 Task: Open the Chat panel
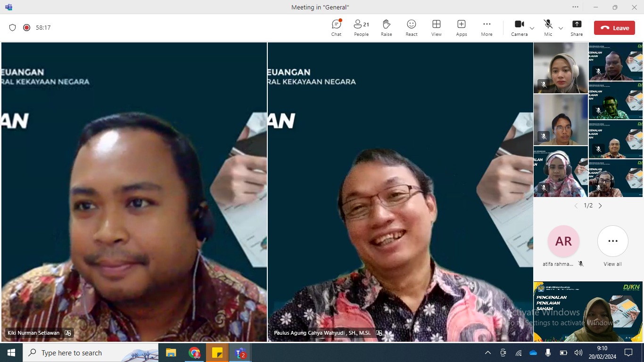click(x=336, y=27)
